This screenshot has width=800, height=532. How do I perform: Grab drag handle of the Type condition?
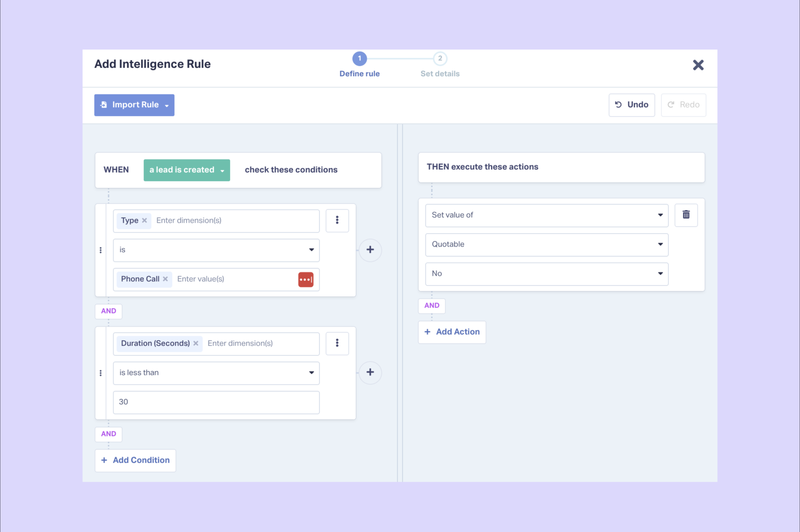pos(100,250)
